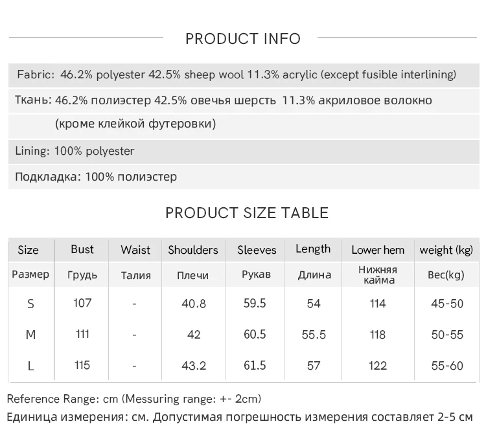Click the weight range 50-55 cell

[x=447, y=335]
